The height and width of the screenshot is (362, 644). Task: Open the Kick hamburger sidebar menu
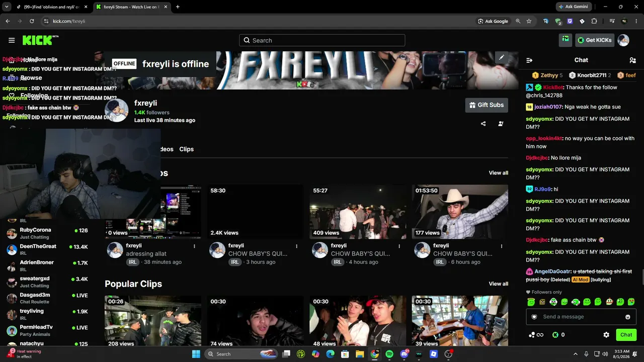pos(12,40)
